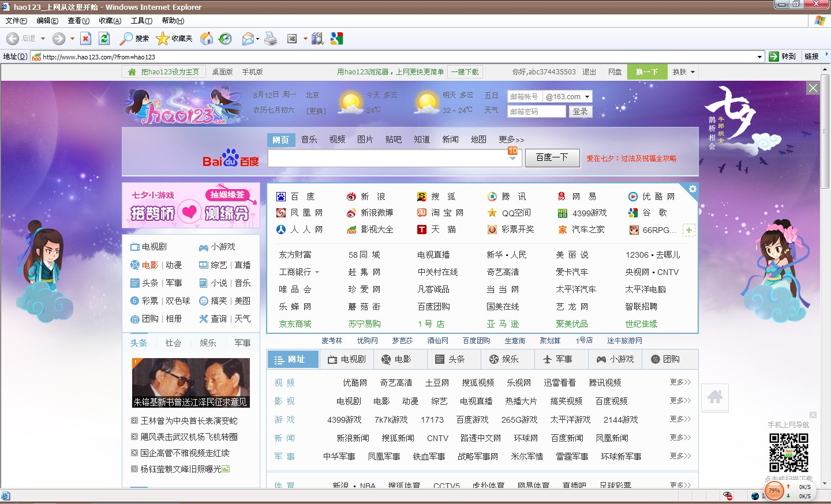831x504 pixels.
Task: Switch to the 娱乐 news tab
Action: tap(208, 343)
